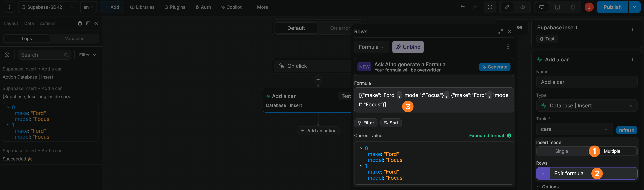Switch to the Data tab
The height and width of the screenshot is (190, 644).
pyautogui.click(x=29, y=23)
